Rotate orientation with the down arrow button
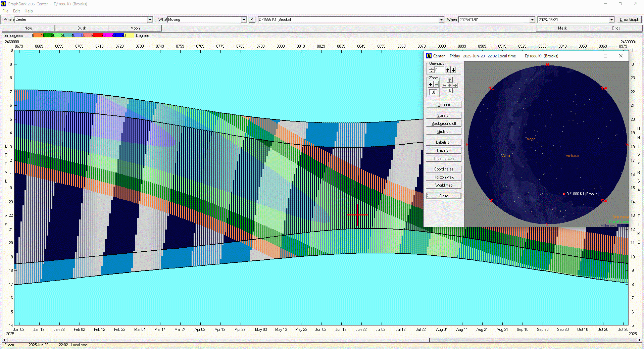644x349 pixels. [453, 70]
